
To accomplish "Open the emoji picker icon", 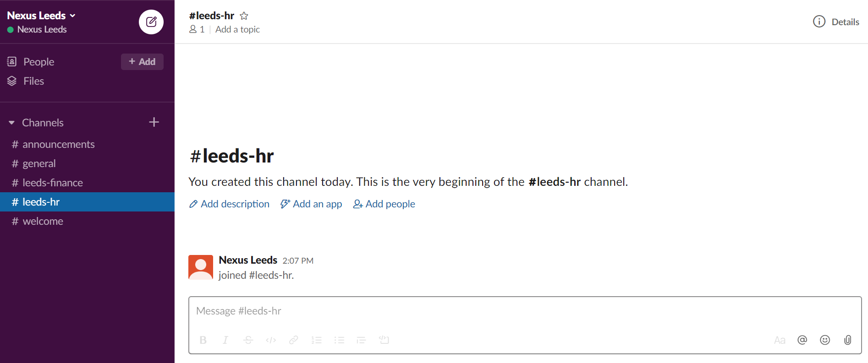I will tap(824, 340).
